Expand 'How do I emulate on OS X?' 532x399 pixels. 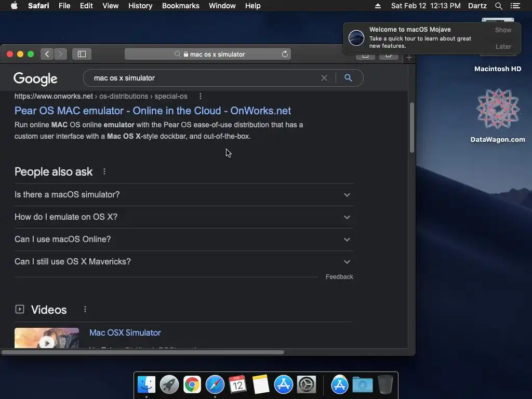183,217
